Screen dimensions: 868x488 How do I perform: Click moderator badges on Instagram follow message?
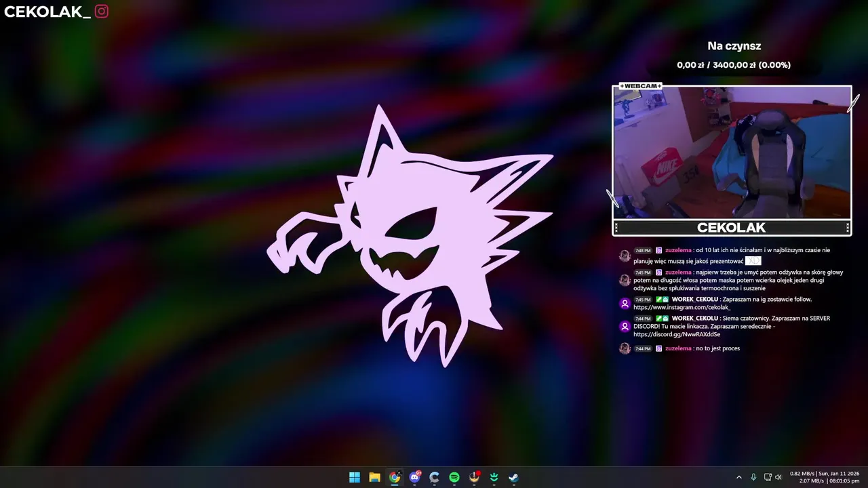[662, 300]
